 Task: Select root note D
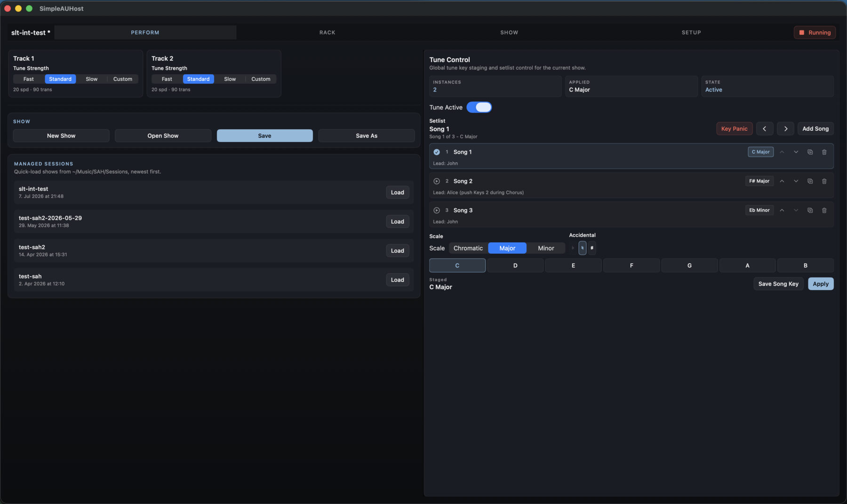[515, 266]
